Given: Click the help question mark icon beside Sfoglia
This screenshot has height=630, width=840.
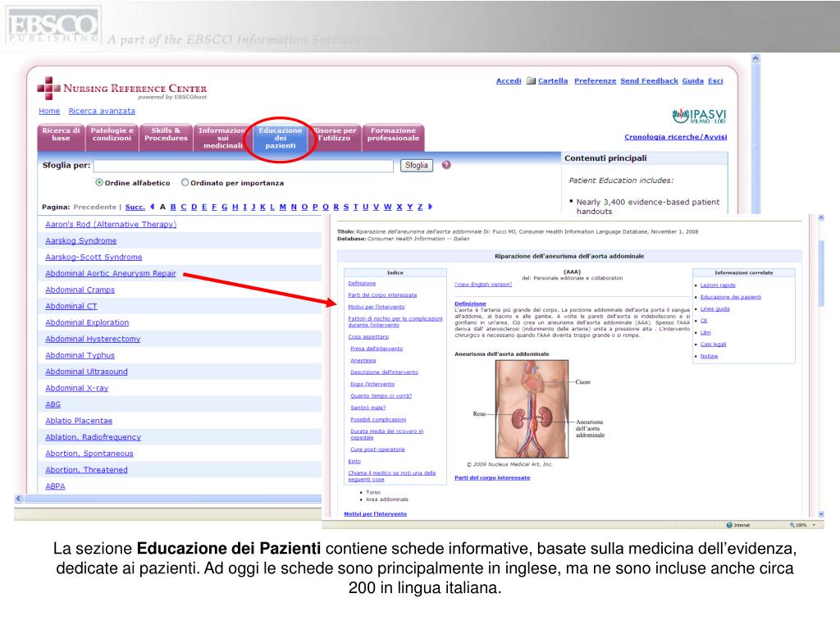Looking at the screenshot, I should tap(446, 165).
